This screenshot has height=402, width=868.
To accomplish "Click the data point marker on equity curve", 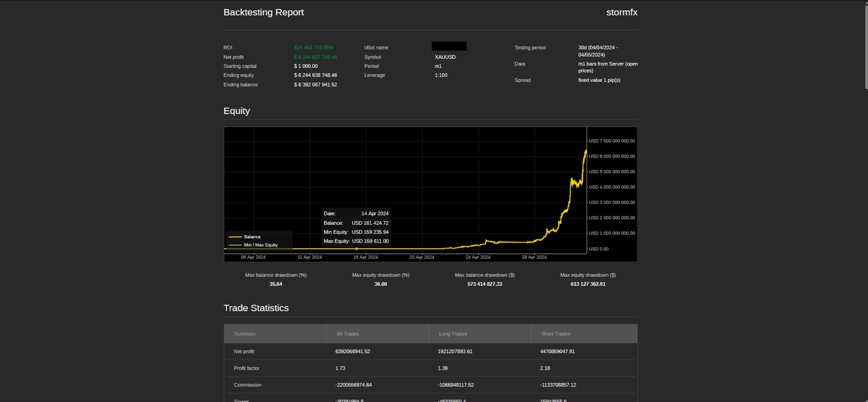I will click(356, 248).
